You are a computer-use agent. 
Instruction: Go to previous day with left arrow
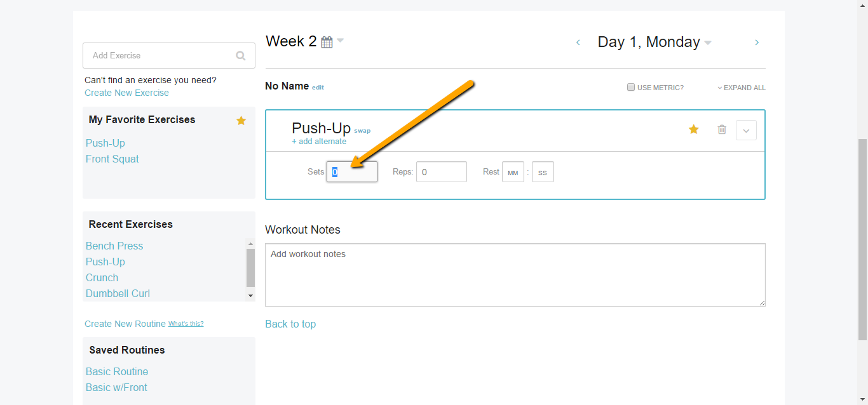point(578,43)
